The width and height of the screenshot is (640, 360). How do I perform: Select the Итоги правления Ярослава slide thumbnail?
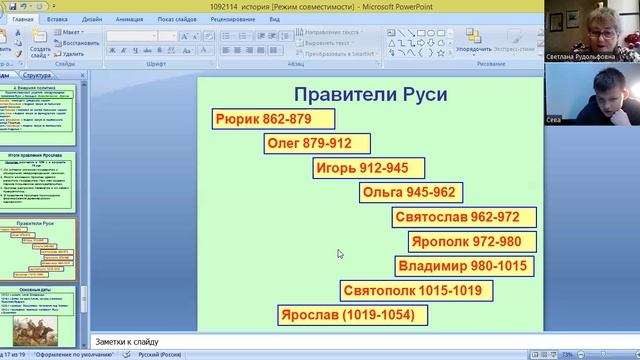point(38,182)
